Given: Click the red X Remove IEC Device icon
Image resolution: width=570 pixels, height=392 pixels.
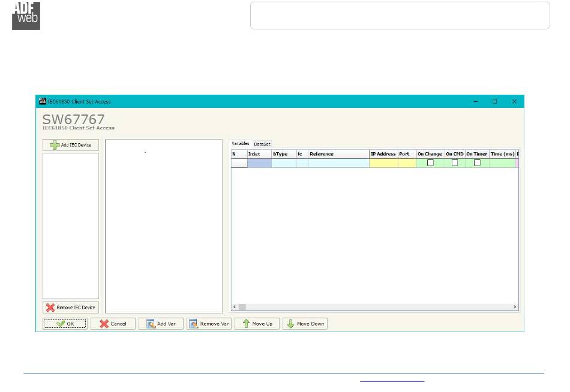Looking at the screenshot, I should click(x=50, y=307).
